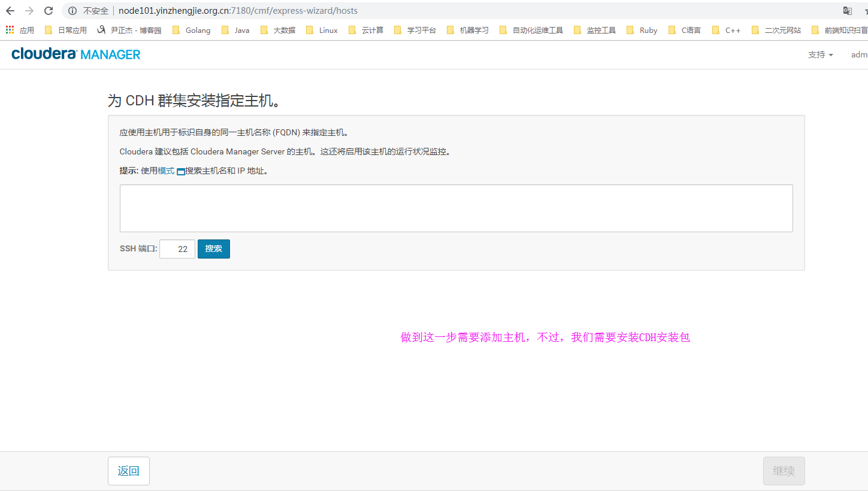The width and height of the screenshot is (868, 492).
Task: Open the C++ bookmark folder
Action: 727,30
